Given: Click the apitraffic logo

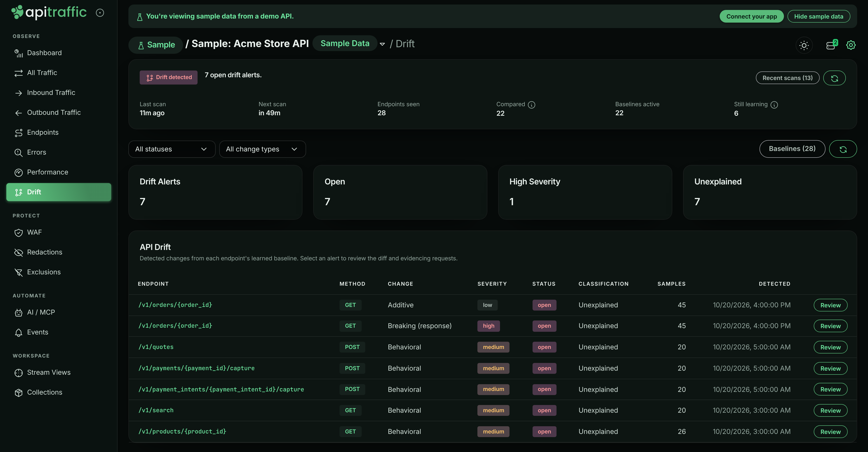Looking at the screenshot, I should pyautogui.click(x=49, y=12).
